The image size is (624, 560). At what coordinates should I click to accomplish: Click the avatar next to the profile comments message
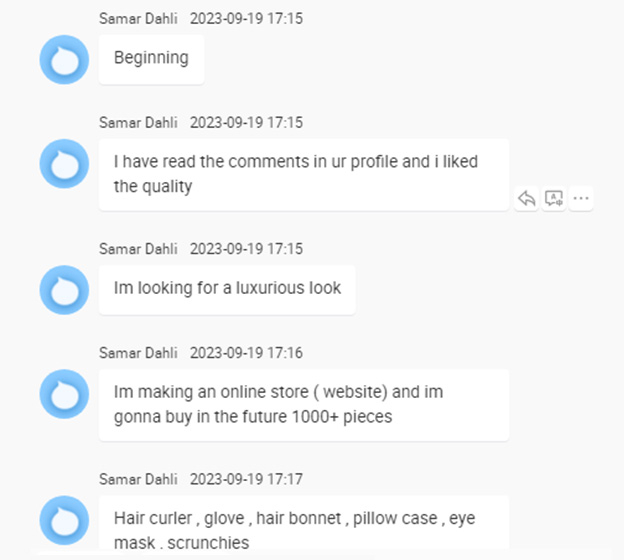(x=64, y=164)
